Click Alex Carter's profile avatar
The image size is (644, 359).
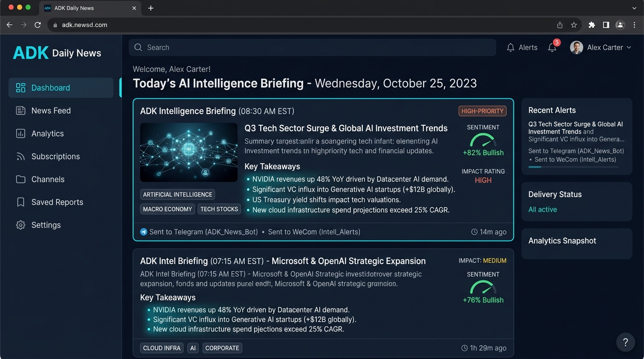[577, 47]
